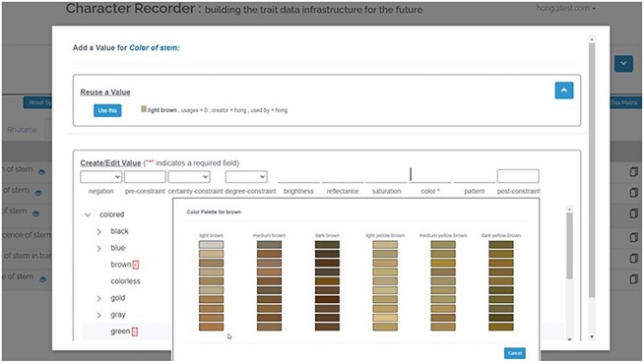Open the certainty-constraint dropdown
Image resolution: width=644 pixels, height=363 pixels.
click(189, 177)
